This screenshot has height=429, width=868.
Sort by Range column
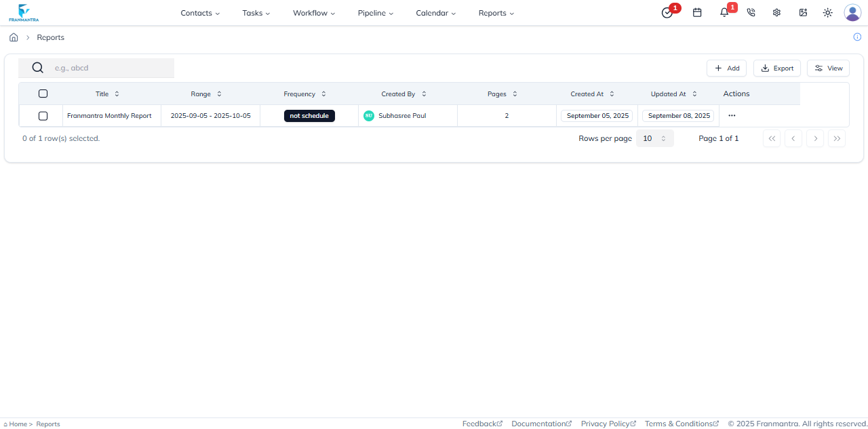(x=206, y=94)
